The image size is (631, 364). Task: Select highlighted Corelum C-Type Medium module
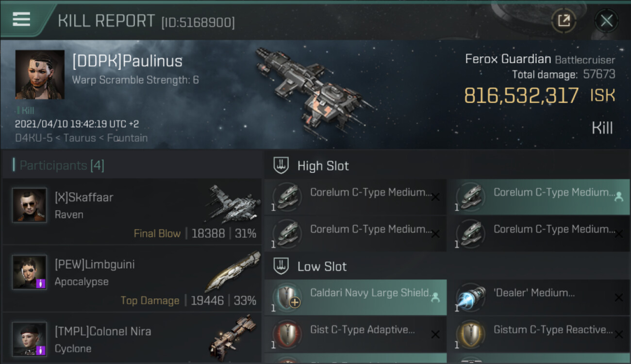click(x=539, y=197)
